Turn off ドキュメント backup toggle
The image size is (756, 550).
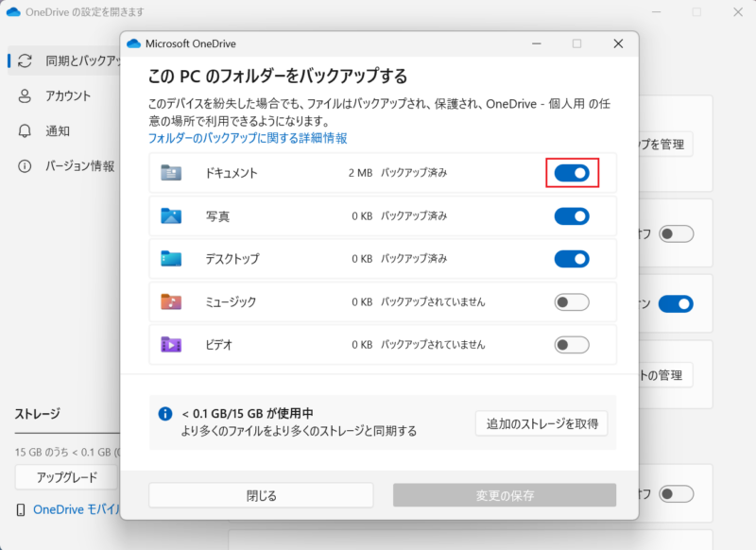572,173
